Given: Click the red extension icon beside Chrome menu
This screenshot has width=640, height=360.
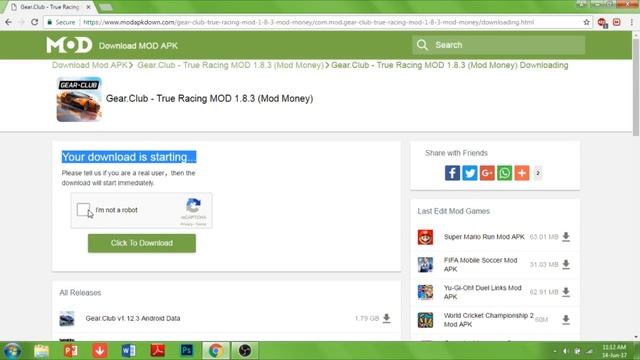Looking at the screenshot, I should 617,22.
